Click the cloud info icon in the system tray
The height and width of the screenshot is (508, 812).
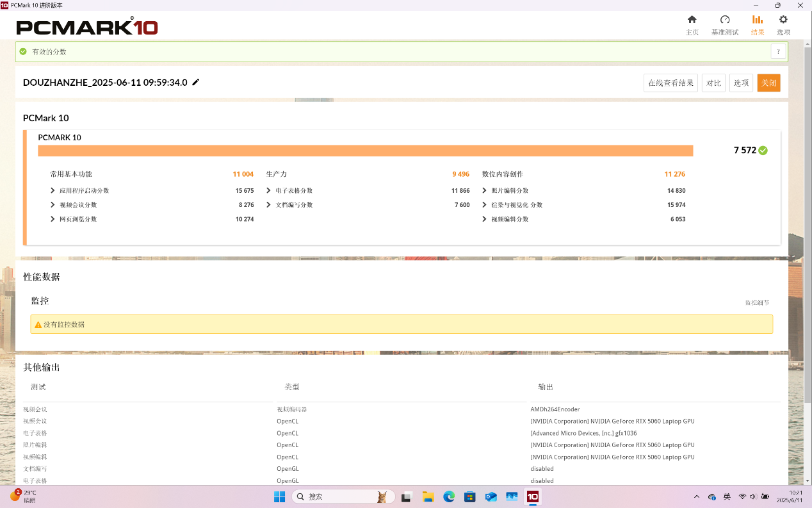[x=712, y=496]
